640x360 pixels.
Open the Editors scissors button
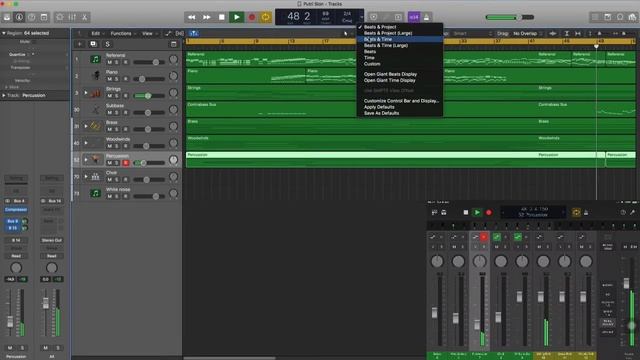pos(84,17)
